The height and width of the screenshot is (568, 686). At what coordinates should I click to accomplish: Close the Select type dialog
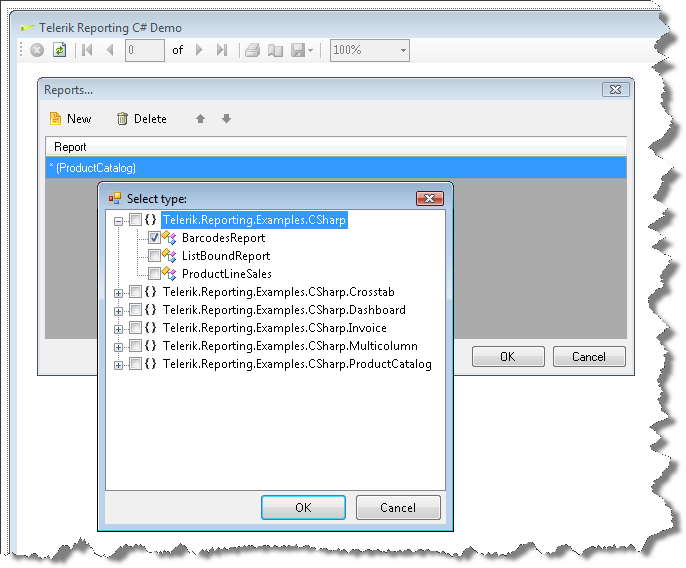pos(430,199)
